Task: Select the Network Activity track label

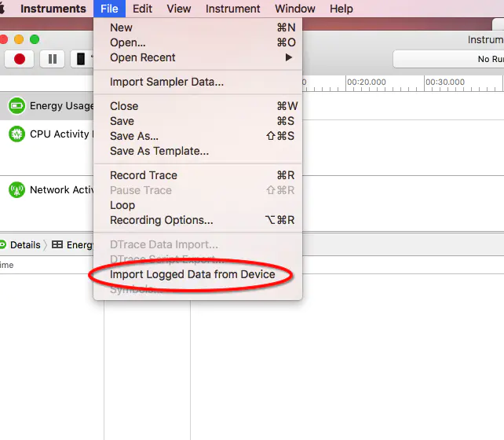Action: tap(61, 190)
